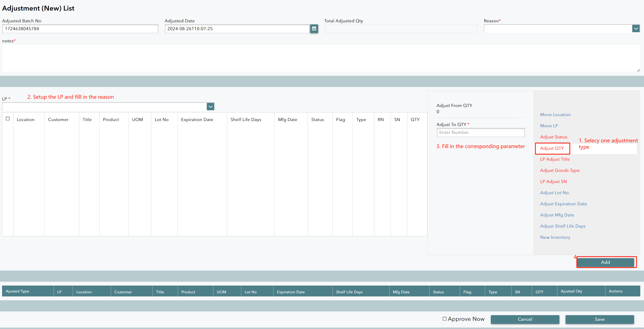Viewport: 644px width, 329px height.
Task: Open the LP dropdown arrow
Action: (x=210, y=107)
